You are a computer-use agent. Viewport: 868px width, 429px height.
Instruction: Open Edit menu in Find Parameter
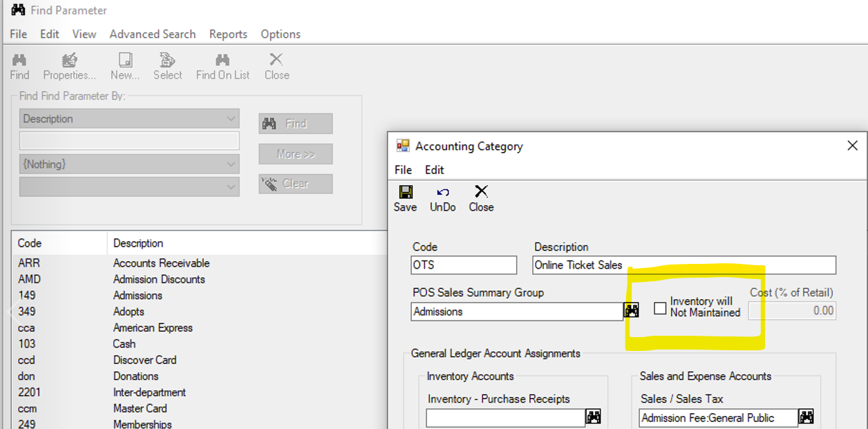click(x=50, y=34)
